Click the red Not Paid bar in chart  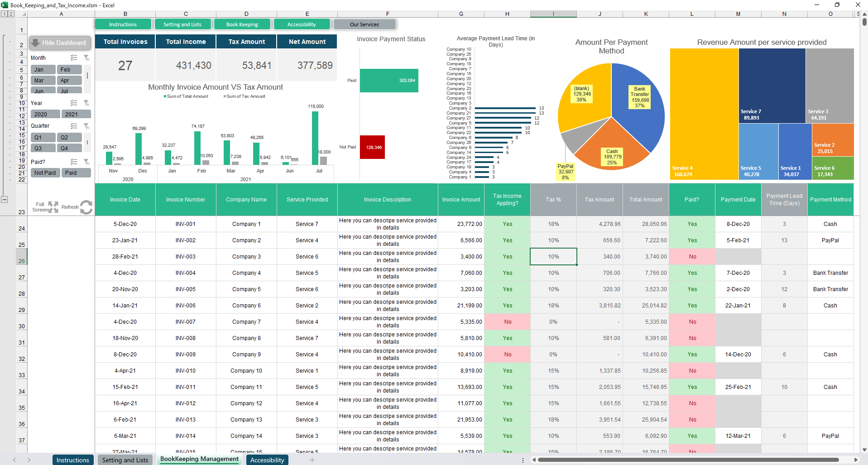(x=372, y=147)
